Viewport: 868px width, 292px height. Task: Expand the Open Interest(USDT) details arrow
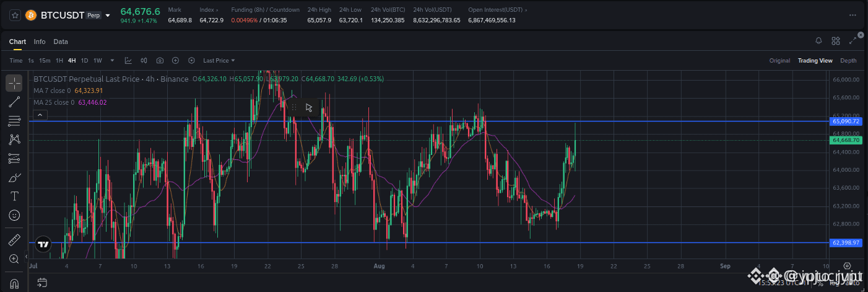point(526,10)
